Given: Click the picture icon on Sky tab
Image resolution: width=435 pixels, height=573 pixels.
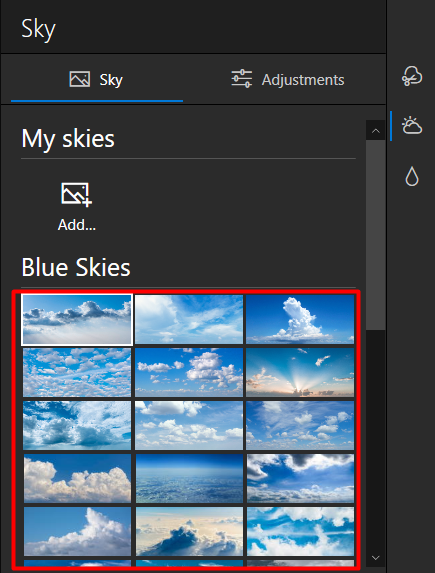Looking at the screenshot, I should click(80, 79).
